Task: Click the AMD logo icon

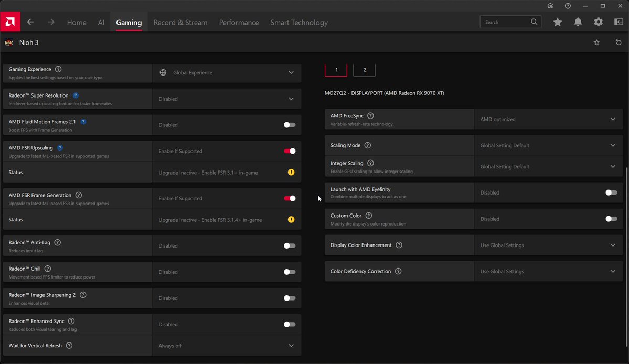Action: click(10, 22)
